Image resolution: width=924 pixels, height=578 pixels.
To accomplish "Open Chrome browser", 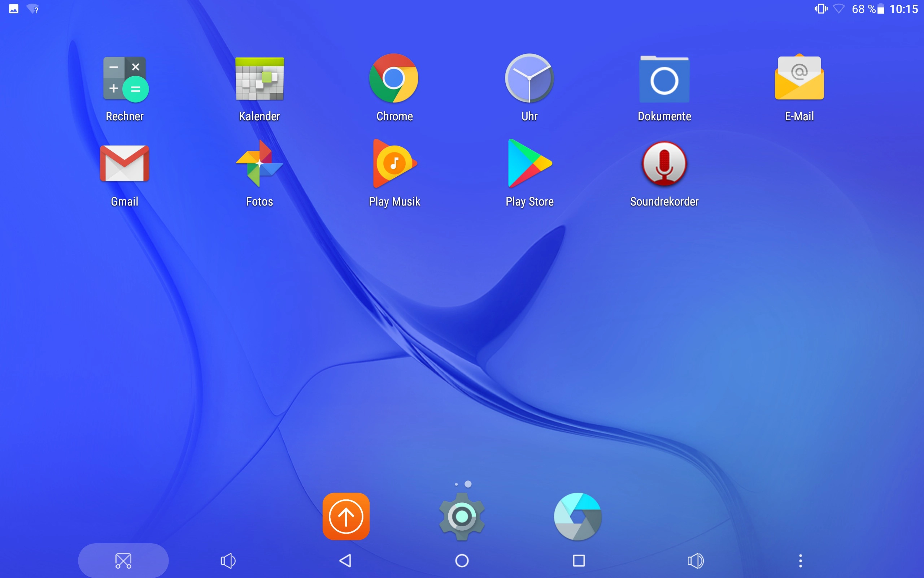I will tap(394, 78).
